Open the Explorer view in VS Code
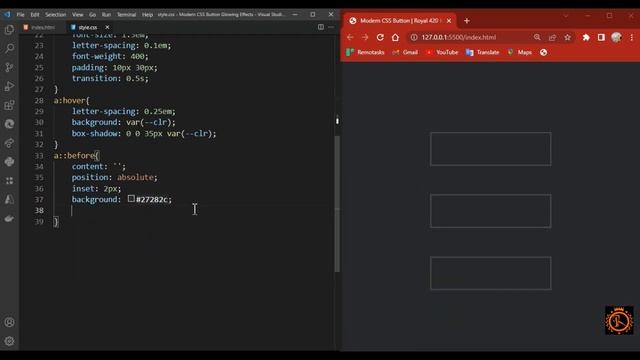The height and width of the screenshot is (360, 640). (9, 29)
